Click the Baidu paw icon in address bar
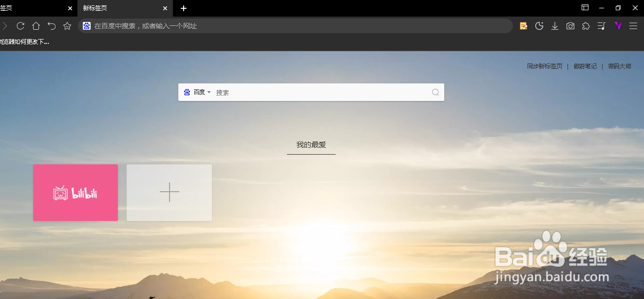This screenshot has width=644, height=299. (x=87, y=26)
